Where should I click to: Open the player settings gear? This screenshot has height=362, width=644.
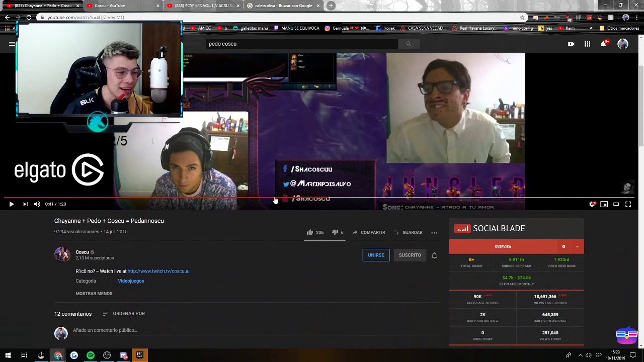pyautogui.click(x=592, y=204)
